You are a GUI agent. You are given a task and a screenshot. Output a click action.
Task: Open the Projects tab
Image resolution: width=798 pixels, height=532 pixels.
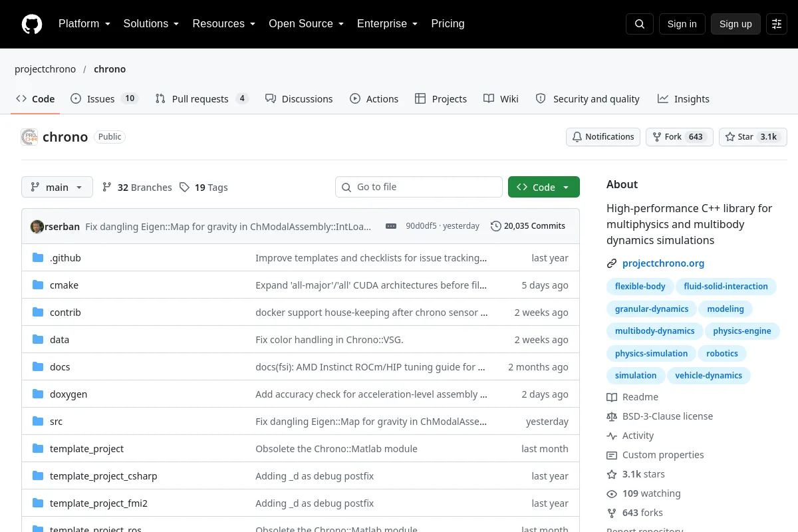click(x=441, y=98)
